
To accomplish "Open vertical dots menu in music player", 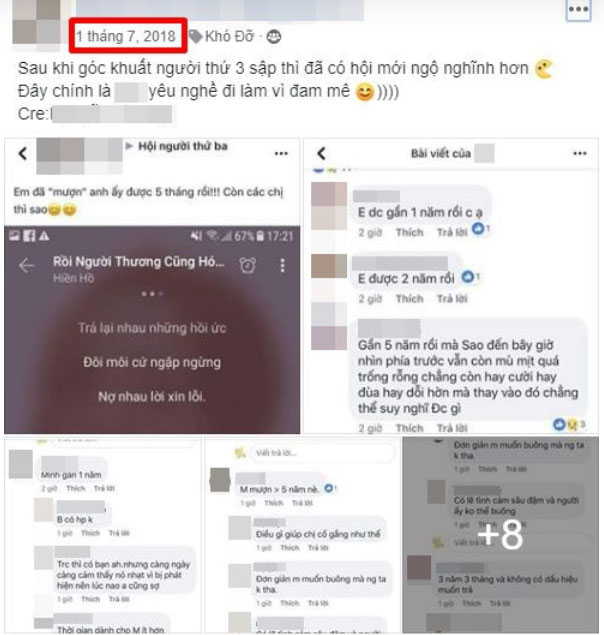I will click(x=283, y=265).
